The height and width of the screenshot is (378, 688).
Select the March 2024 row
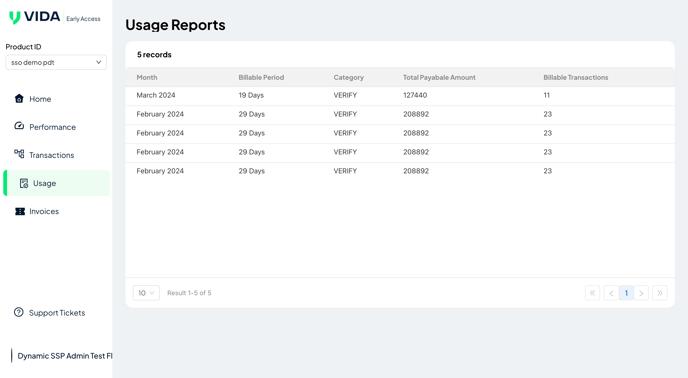click(x=400, y=95)
